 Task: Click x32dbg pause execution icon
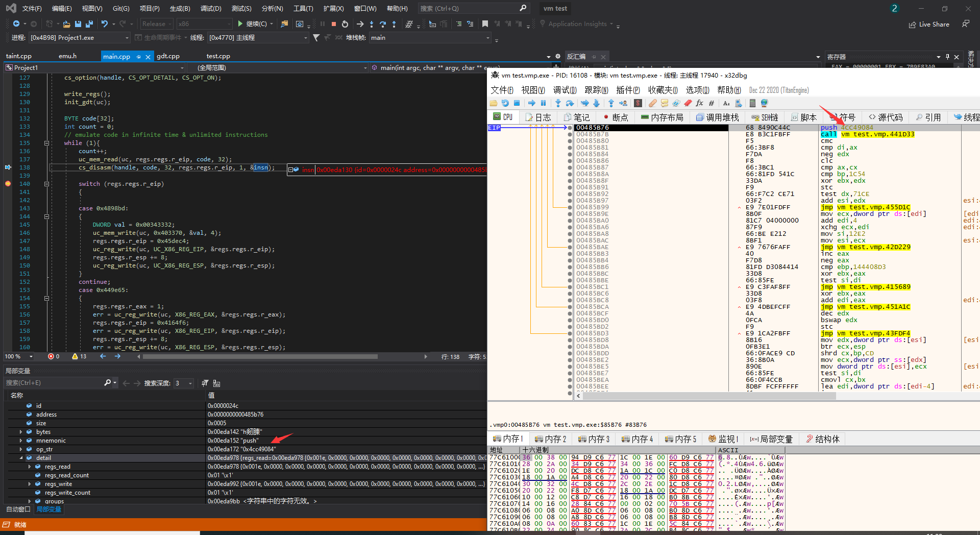pos(543,103)
